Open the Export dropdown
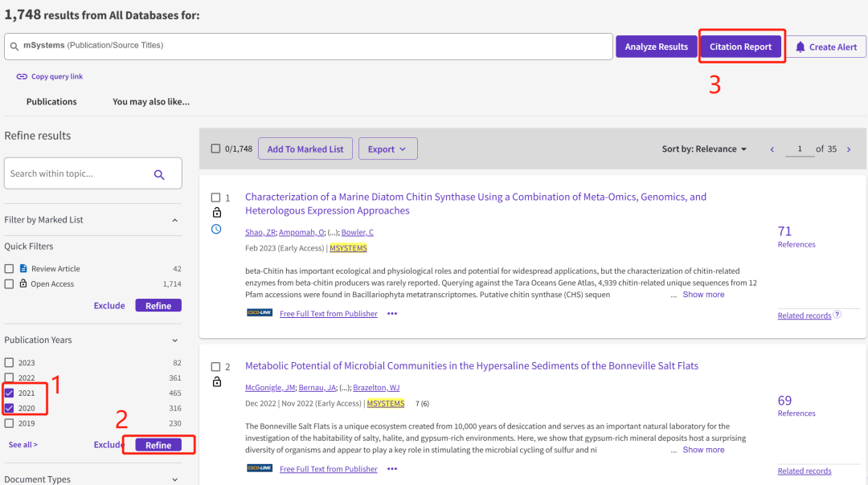 pos(387,149)
